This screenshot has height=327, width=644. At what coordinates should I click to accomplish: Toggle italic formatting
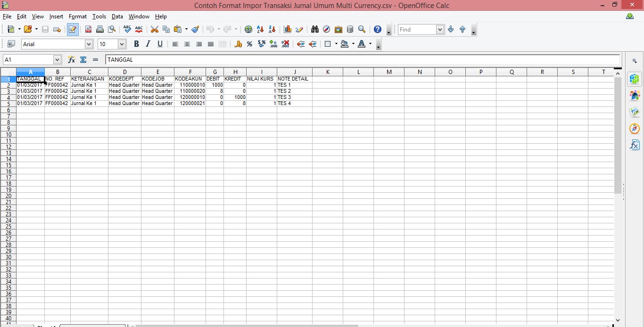(148, 44)
